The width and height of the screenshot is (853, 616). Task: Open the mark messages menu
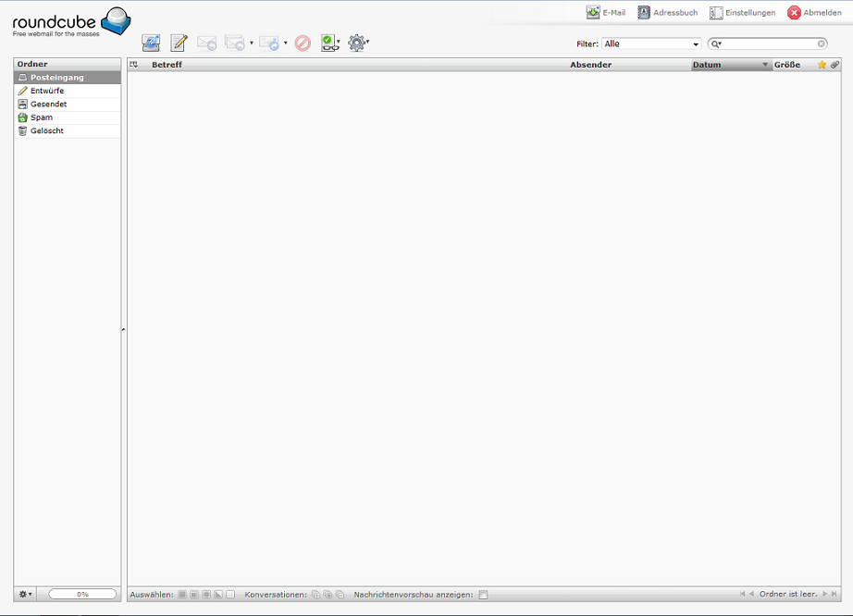(x=330, y=43)
